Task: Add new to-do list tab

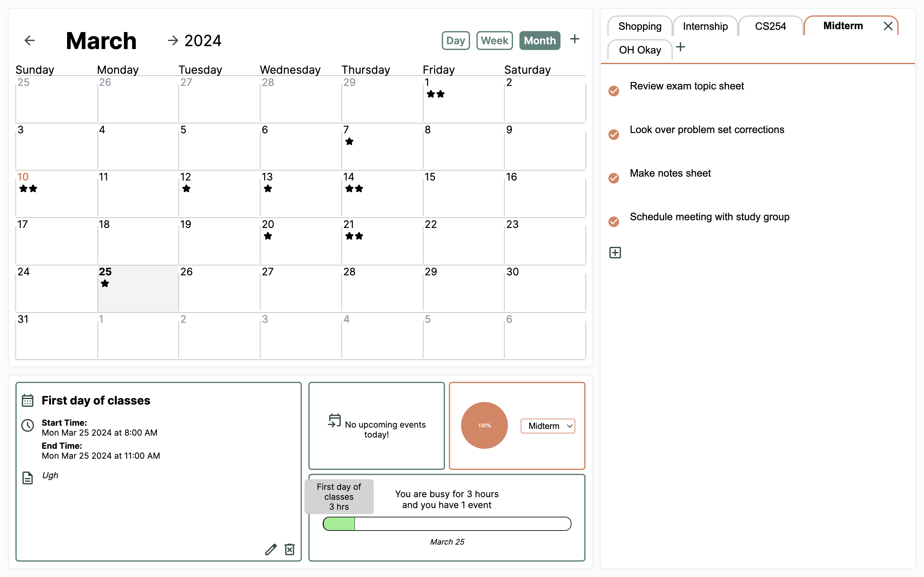Action: coord(680,47)
